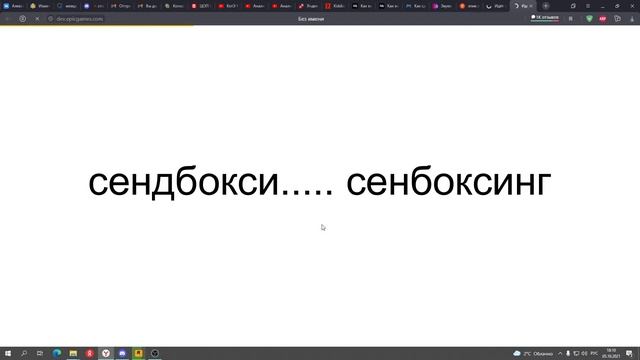The width and height of the screenshot is (640, 360).
Task: Switch to Yandex Browser on the taskbar
Action: tap(106, 353)
